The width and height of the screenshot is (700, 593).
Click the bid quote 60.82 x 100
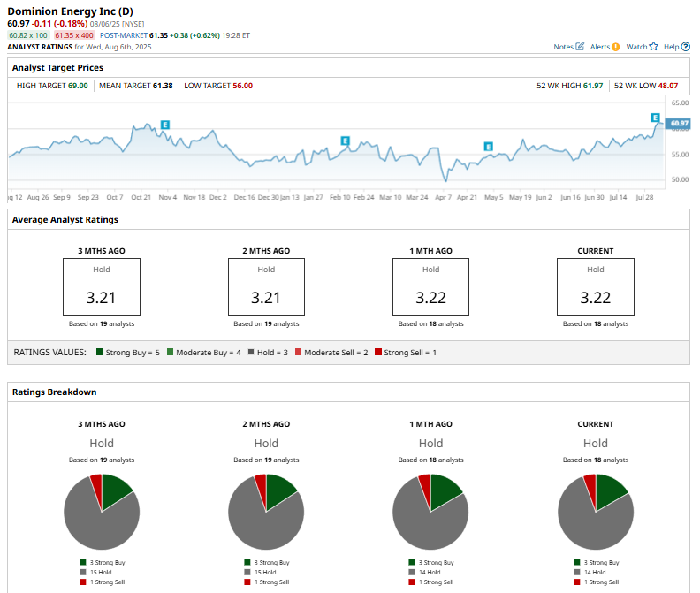(28, 35)
